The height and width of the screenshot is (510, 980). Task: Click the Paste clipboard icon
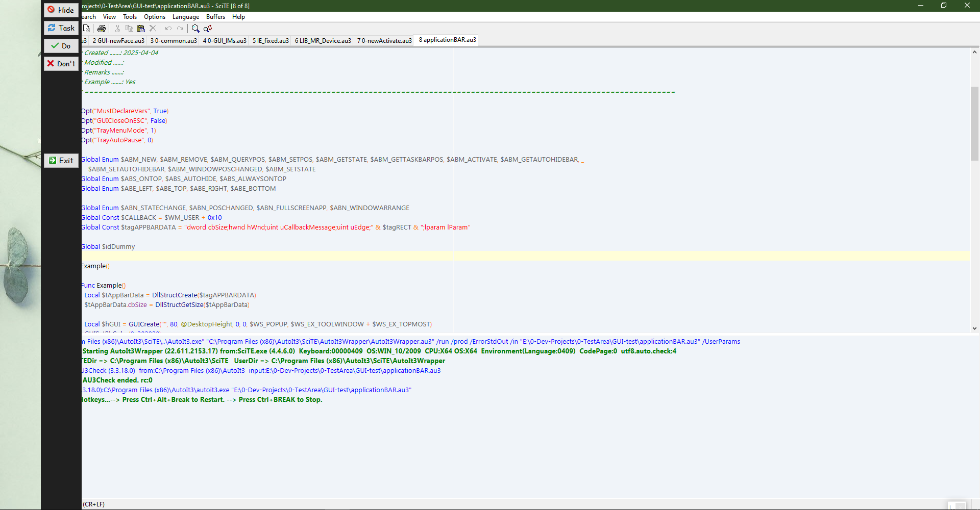click(x=141, y=29)
